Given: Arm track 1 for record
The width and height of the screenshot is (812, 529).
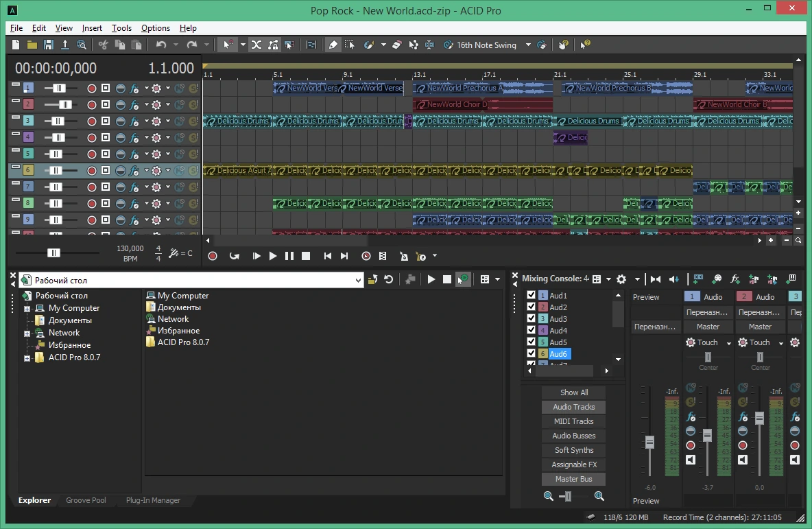Looking at the screenshot, I should 92,88.
